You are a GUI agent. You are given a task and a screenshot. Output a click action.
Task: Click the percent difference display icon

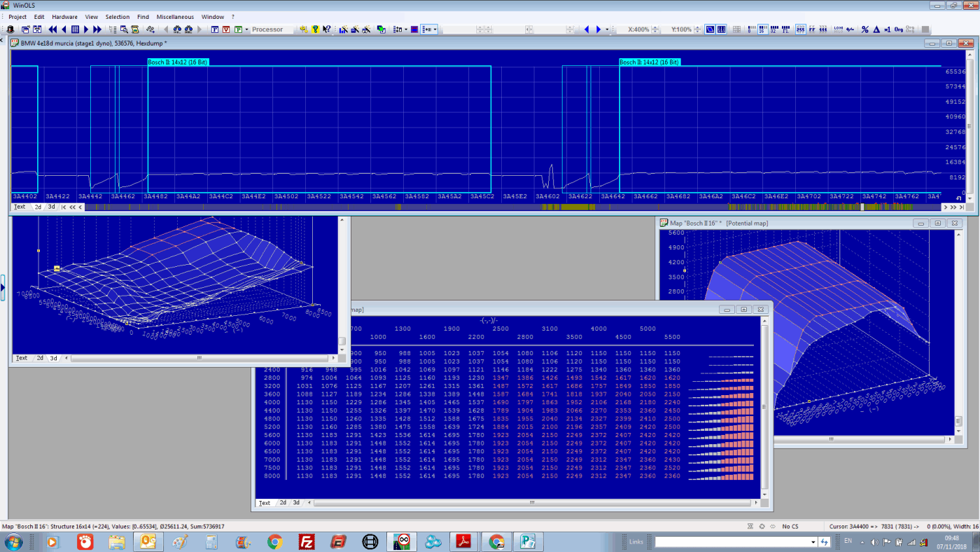tap(865, 29)
